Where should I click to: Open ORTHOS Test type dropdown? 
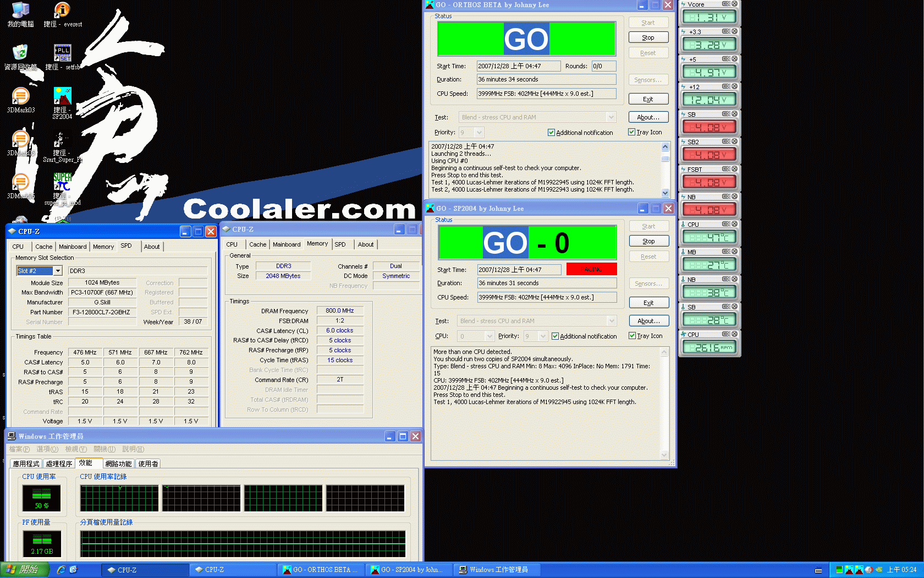coord(610,117)
